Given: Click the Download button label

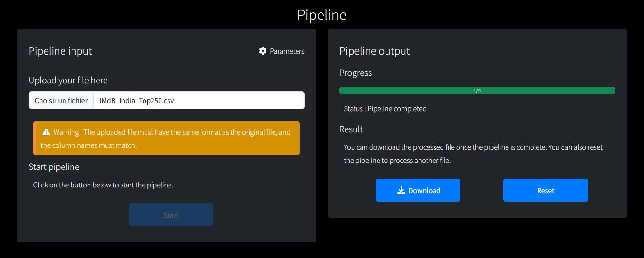Looking at the screenshot, I should [x=424, y=191].
